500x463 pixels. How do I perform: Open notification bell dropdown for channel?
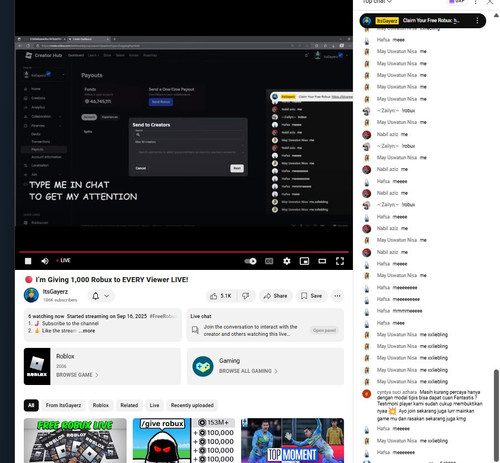tap(101, 296)
